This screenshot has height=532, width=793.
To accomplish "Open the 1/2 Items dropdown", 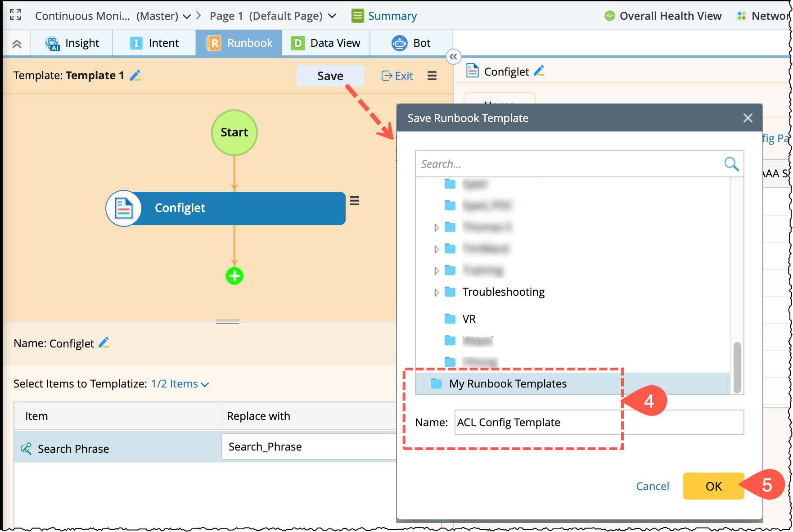I will tap(180, 384).
